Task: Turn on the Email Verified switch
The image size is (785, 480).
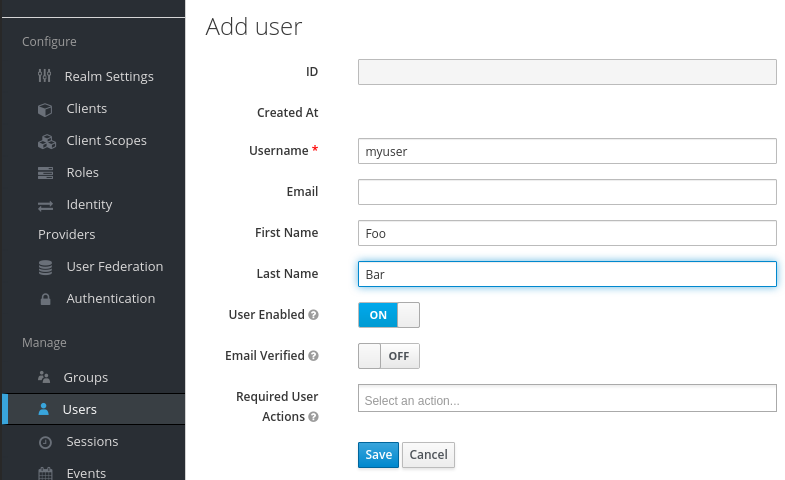Action: [388, 356]
